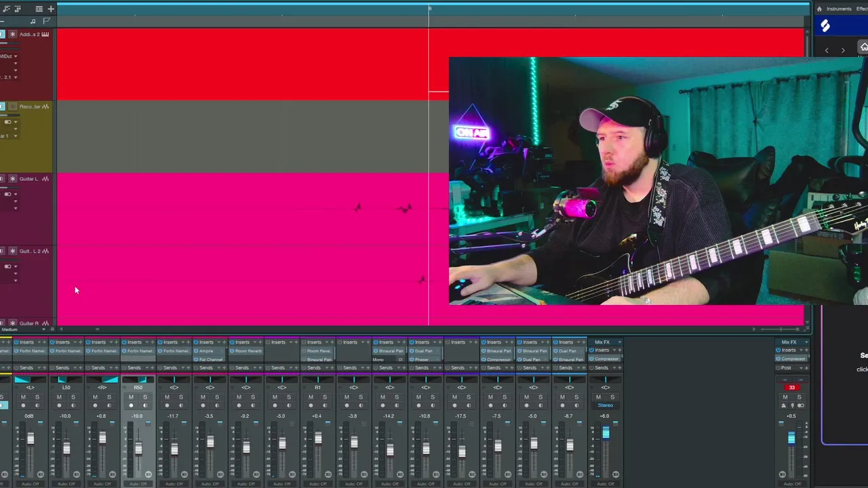Viewport: 868px width, 488px height.
Task: Click the piano keys icon on Addi..s 2 track
Action: click(x=45, y=35)
